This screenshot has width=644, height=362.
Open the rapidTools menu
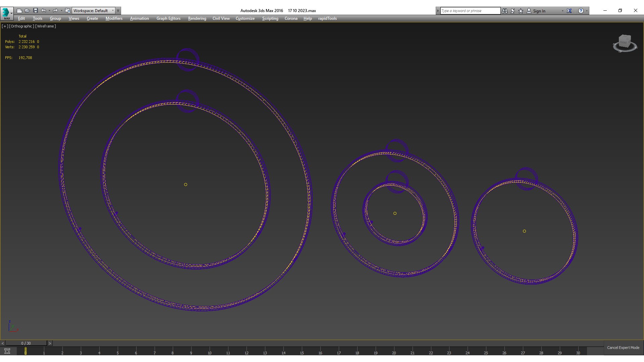pyautogui.click(x=327, y=18)
